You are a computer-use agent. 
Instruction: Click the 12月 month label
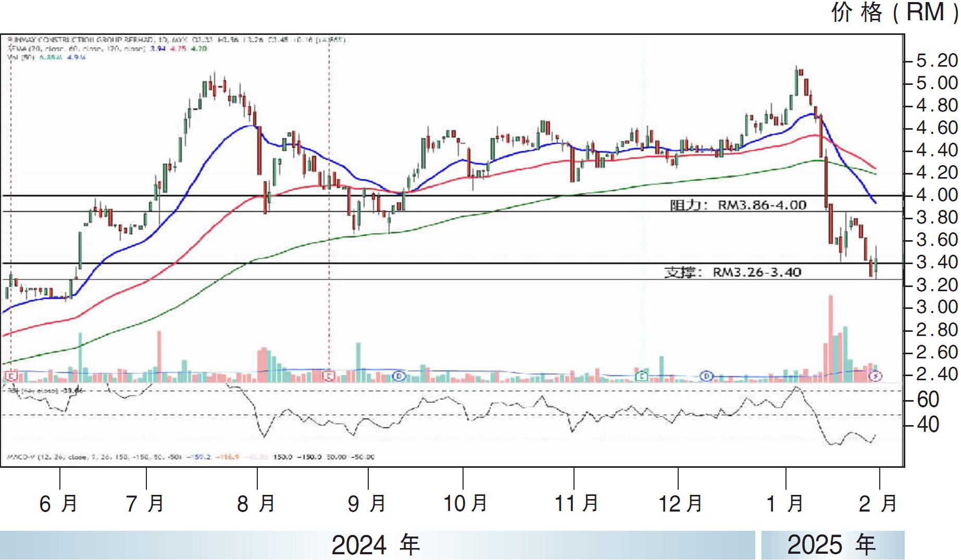(x=680, y=503)
